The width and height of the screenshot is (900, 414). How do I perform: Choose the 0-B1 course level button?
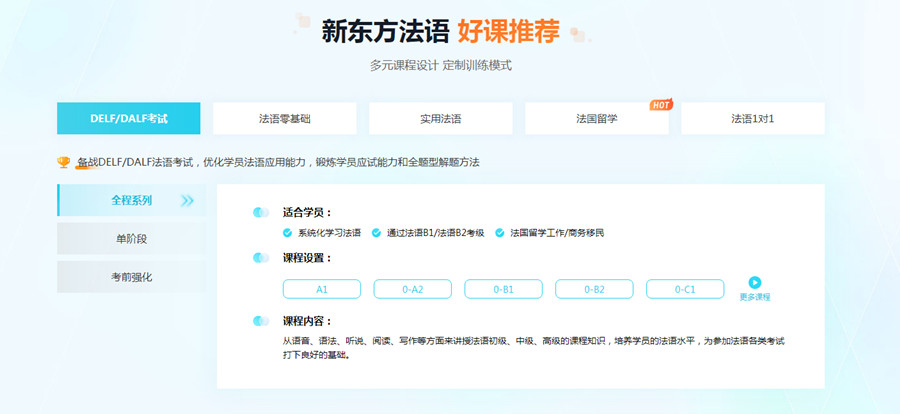click(503, 289)
